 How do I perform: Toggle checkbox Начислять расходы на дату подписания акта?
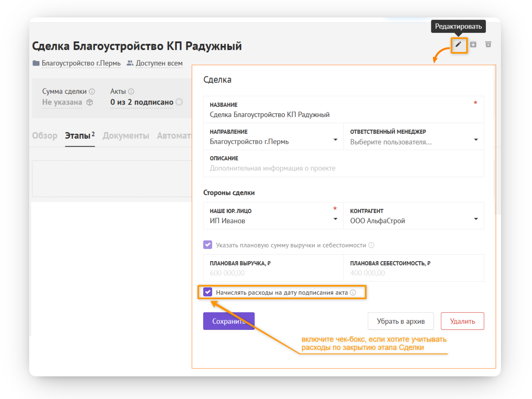point(208,292)
